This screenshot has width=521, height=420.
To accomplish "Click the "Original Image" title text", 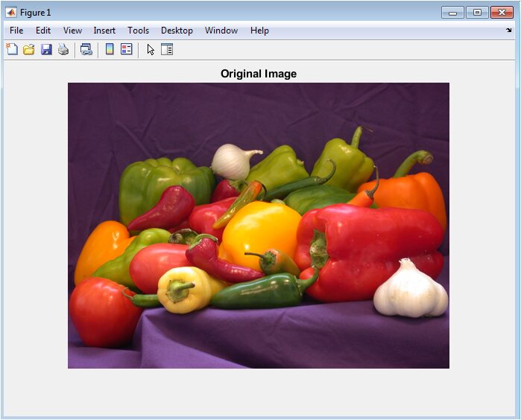I will 259,74.
